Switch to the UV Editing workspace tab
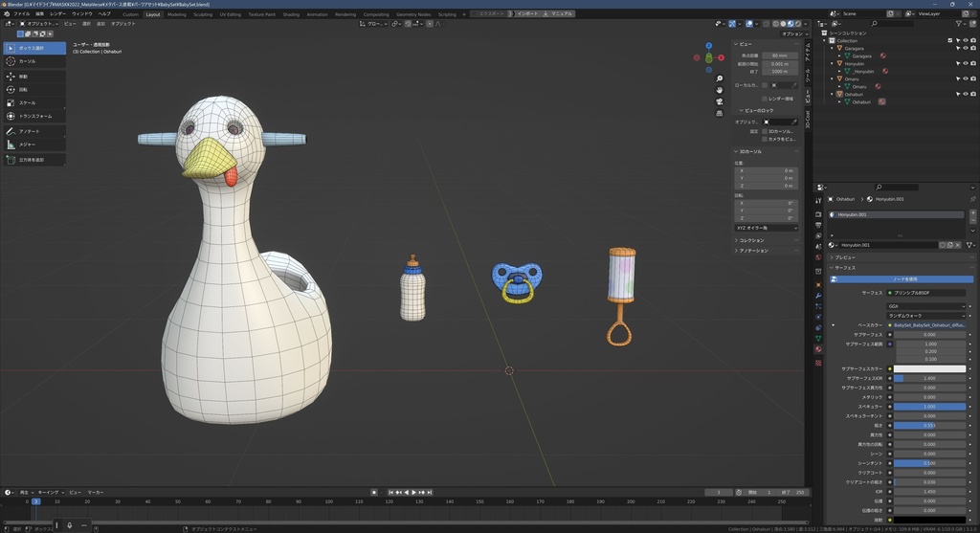This screenshot has height=533, width=980. pos(230,14)
